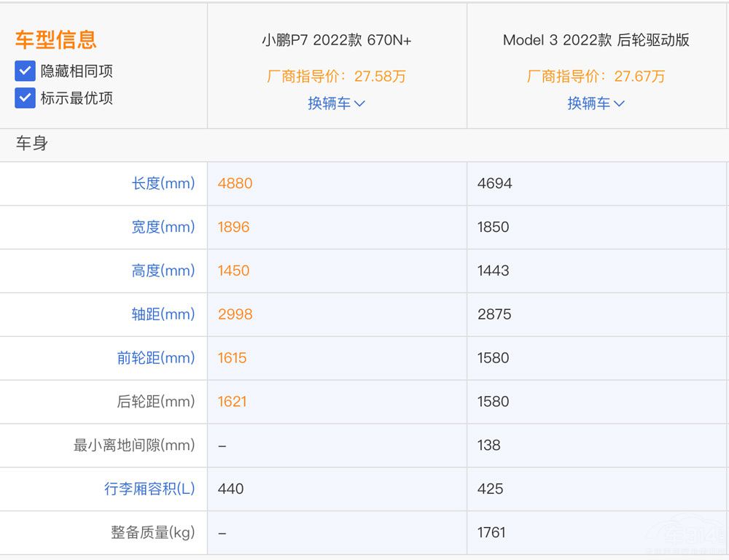
Task: Click the 车型信息 heading
Action: click(55, 39)
